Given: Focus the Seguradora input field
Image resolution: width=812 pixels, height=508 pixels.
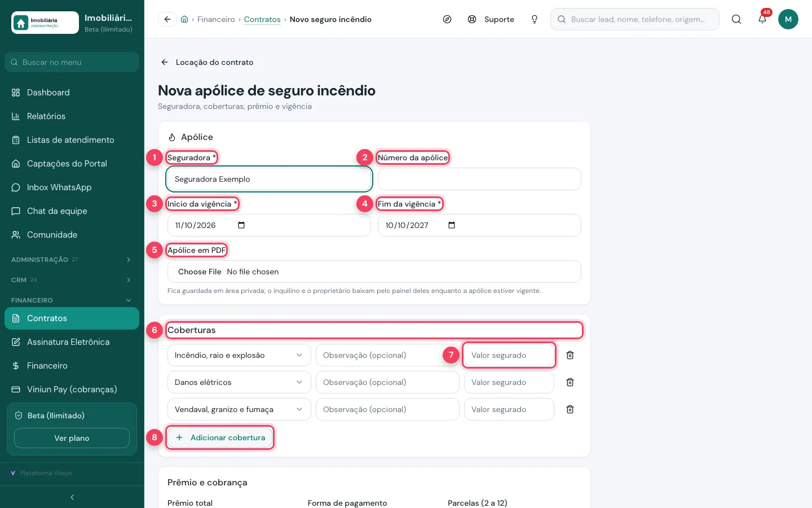Looking at the screenshot, I should click(269, 179).
